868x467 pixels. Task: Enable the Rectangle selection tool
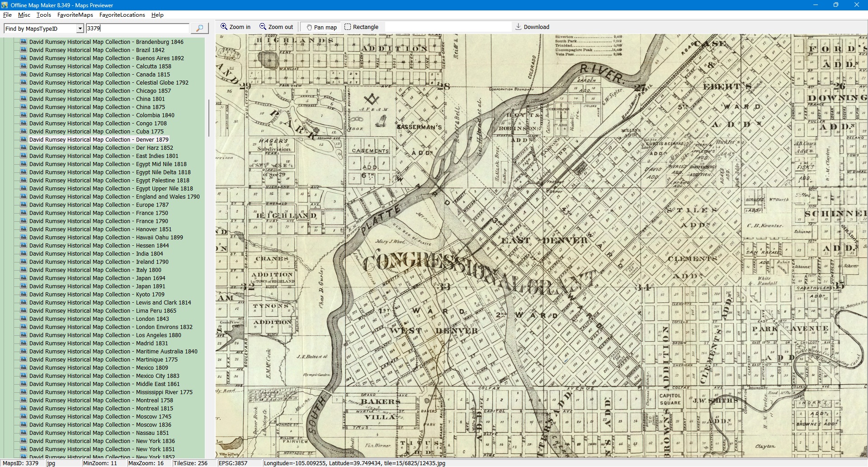(361, 27)
